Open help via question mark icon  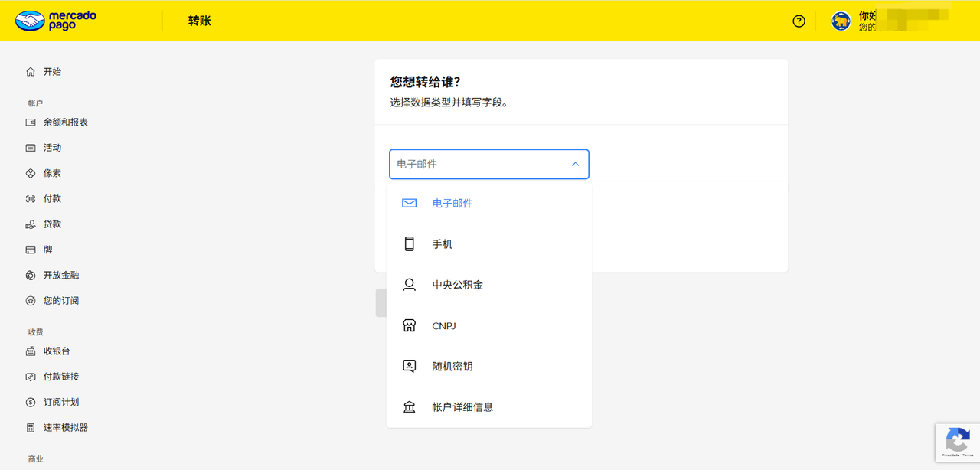click(799, 21)
